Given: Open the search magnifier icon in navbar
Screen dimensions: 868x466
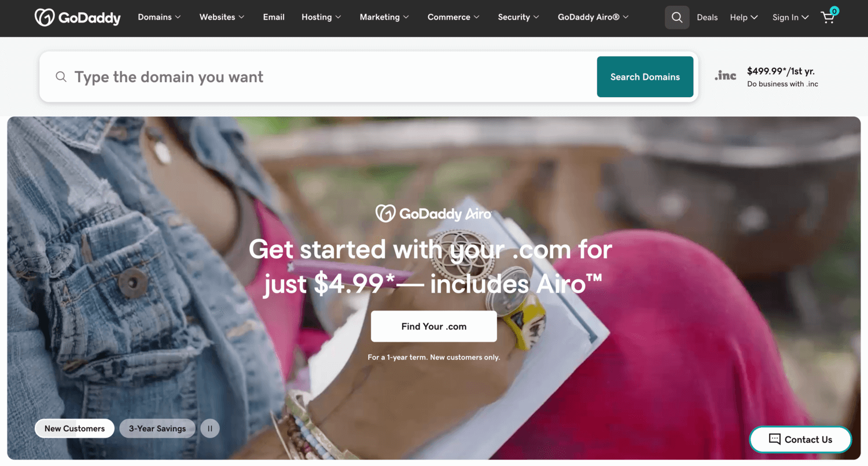Looking at the screenshot, I should pyautogui.click(x=677, y=17).
